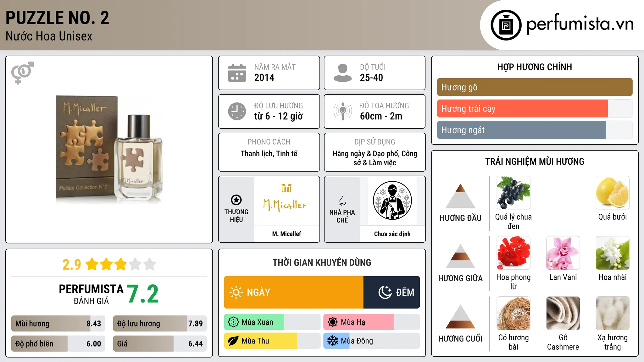644x362 pixels.
Task: Click the Mùa Hạ season bar
Action: [371, 322]
